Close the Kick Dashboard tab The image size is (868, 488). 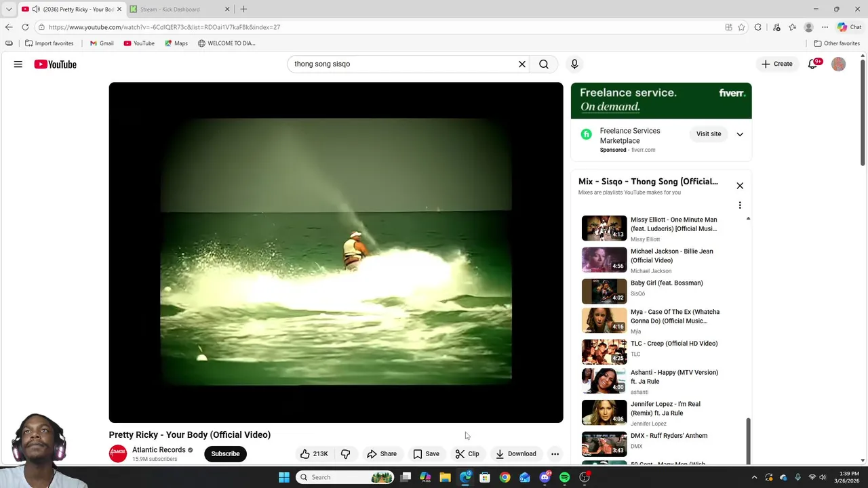pyautogui.click(x=227, y=9)
